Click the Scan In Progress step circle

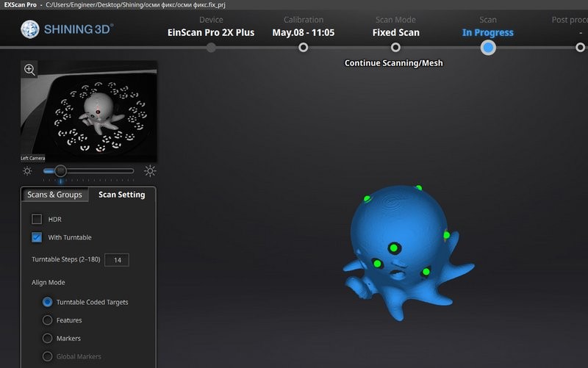point(488,48)
